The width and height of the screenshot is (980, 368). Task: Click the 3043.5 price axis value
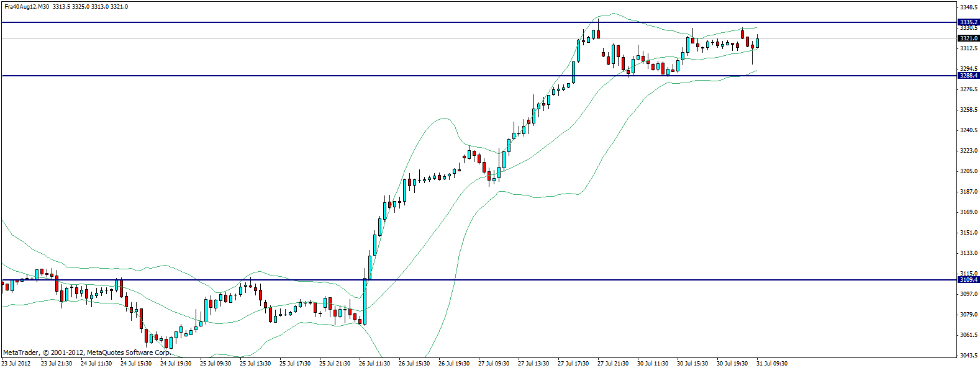(969, 356)
